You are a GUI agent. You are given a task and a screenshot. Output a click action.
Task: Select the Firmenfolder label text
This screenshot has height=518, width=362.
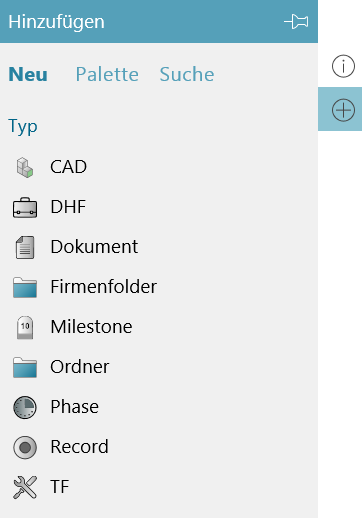click(x=104, y=287)
